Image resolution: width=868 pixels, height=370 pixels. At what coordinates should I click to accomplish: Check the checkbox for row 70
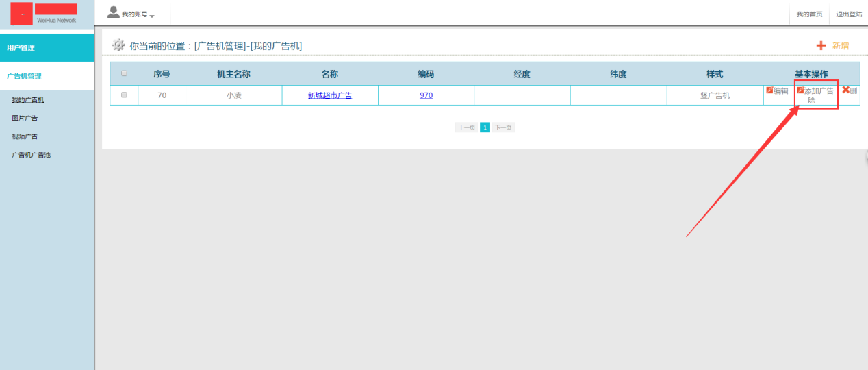[124, 95]
